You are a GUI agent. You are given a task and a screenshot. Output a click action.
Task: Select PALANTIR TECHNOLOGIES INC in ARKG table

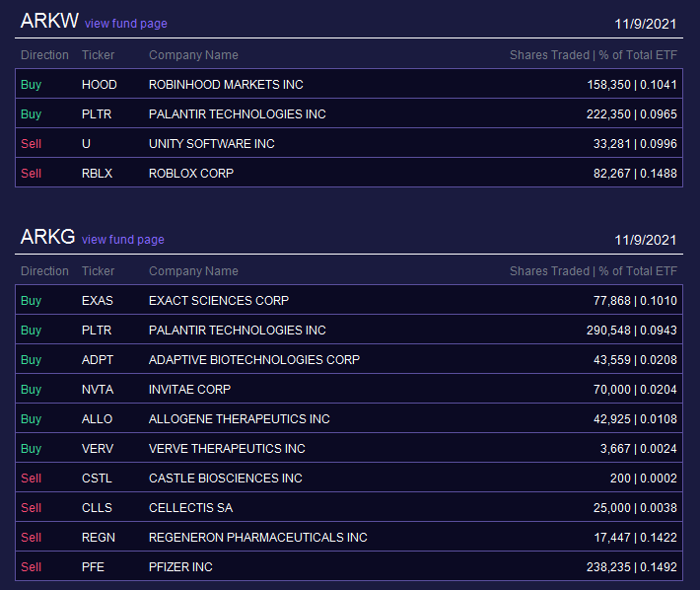click(237, 331)
